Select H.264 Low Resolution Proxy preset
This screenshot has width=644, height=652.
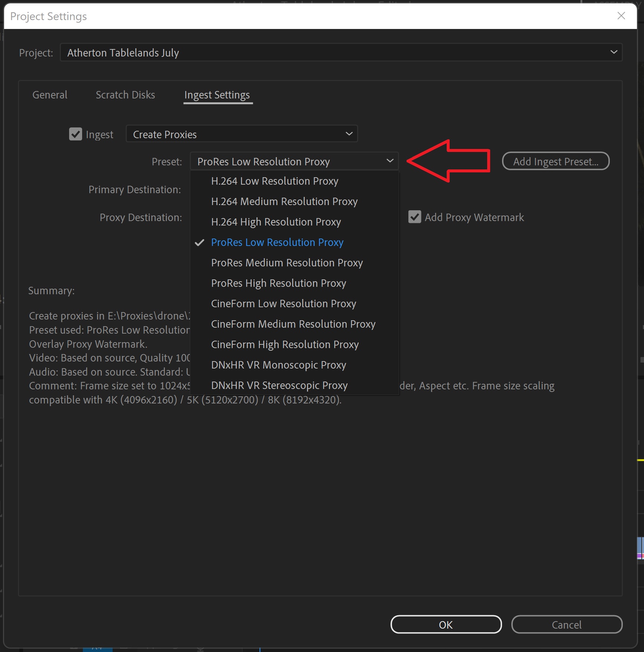coord(275,181)
